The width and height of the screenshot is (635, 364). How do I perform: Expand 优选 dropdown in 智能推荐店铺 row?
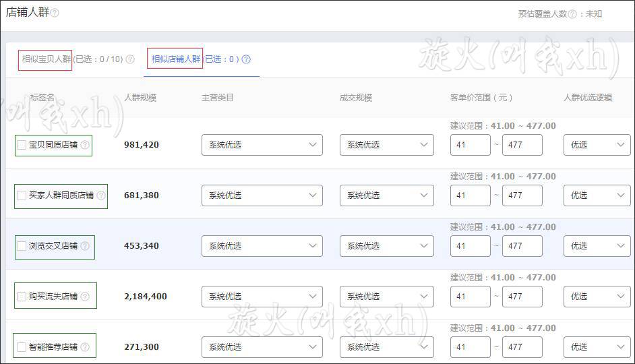[x=597, y=347]
